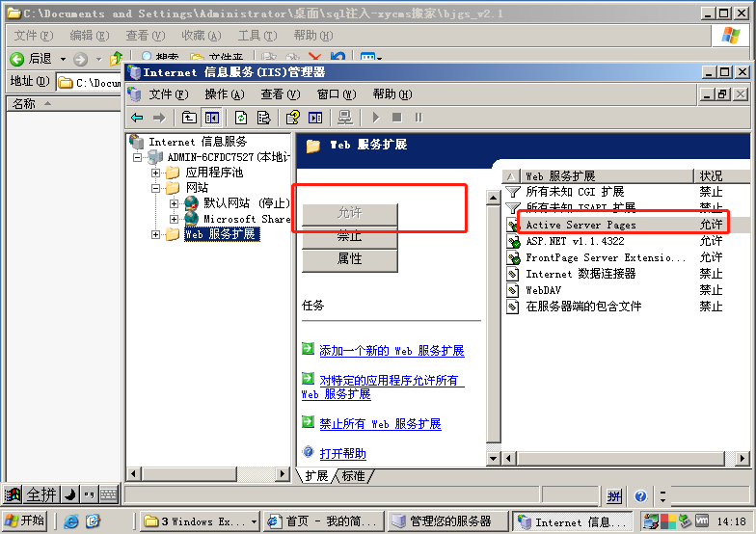Switch to 首页 - 我的简 IE taskbar item
This screenshot has height=534, width=756.
click(324, 521)
